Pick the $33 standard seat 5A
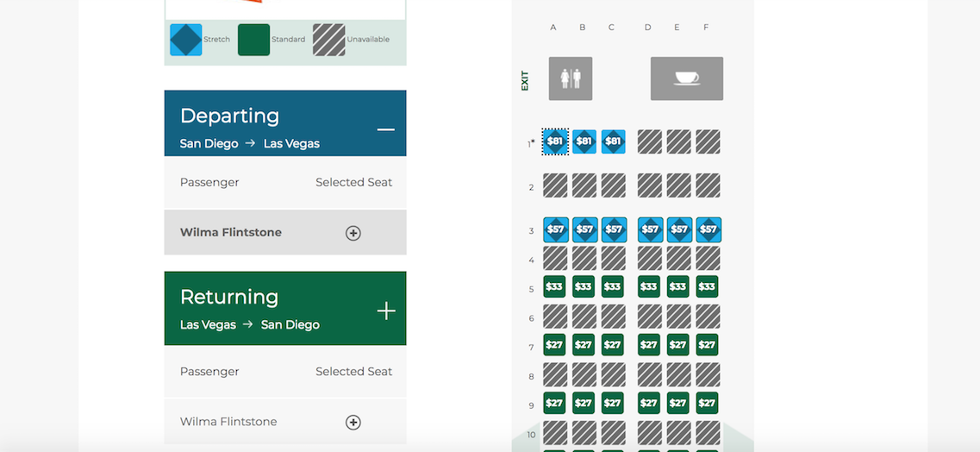This screenshot has height=452, width=980. pyautogui.click(x=554, y=286)
